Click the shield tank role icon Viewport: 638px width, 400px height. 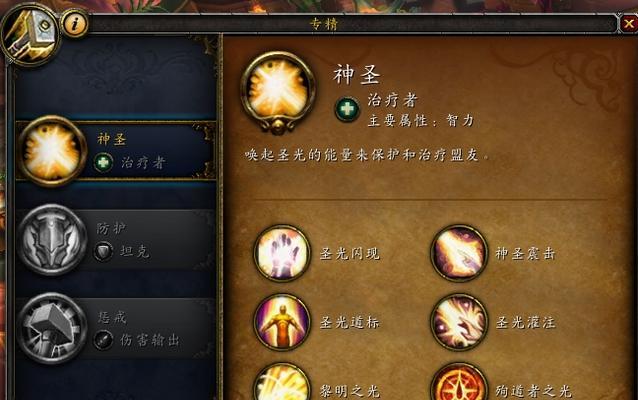coord(103,251)
